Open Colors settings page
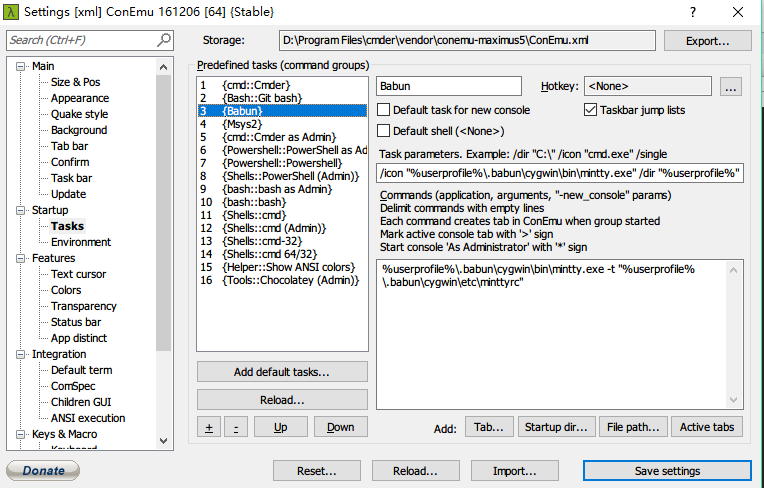Screen dimensions: 764x488 pos(66,290)
